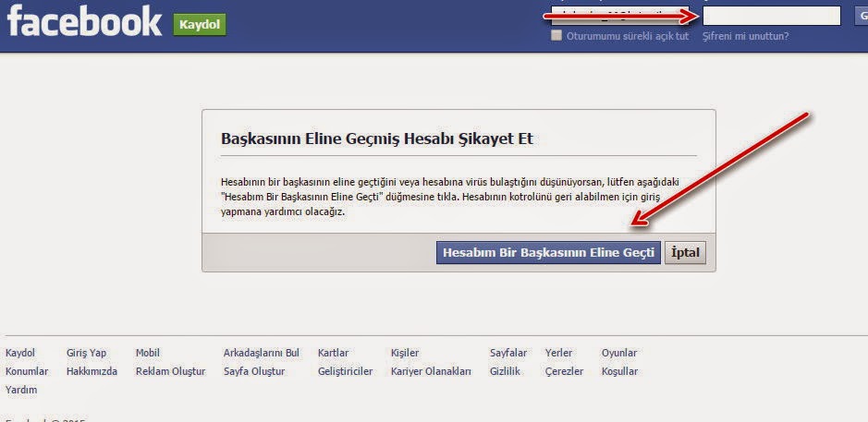Click the Başkasının Eline Geçmiş Hesabı Şikayet Et heading
This screenshot has width=868, height=422.
click(377, 139)
